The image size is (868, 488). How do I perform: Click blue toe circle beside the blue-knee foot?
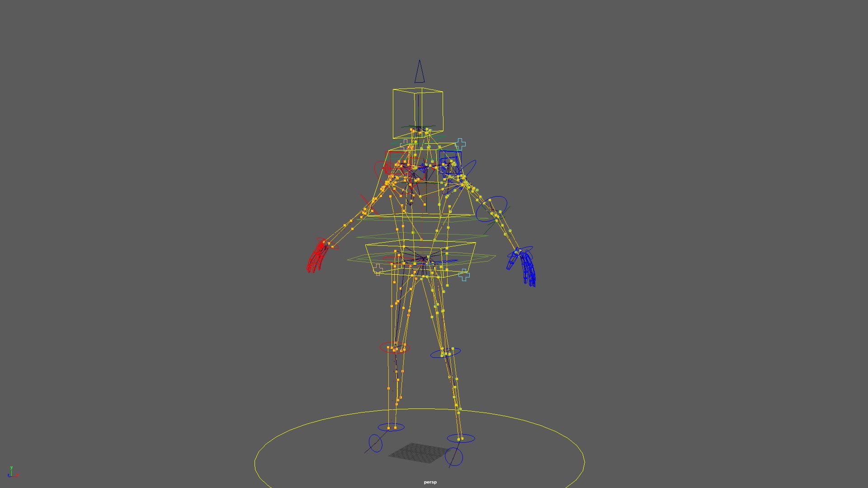pos(454,457)
